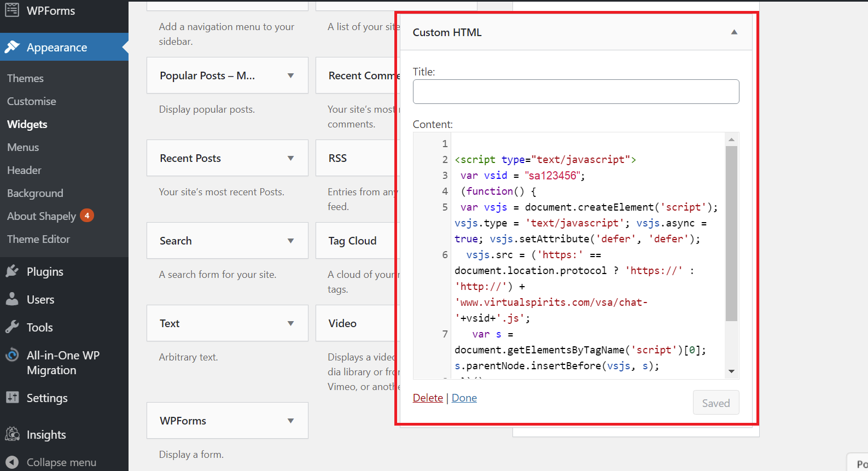Select the RSS widget
The width and height of the screenshot is (868, 471).
pyautogui.click(x=357, y=158)
